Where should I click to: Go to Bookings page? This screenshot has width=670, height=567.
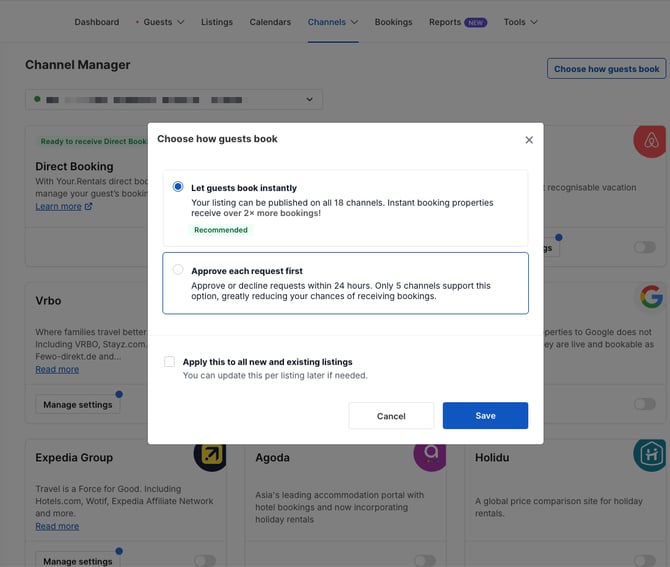pyautogui.click(x=394, y=22)
